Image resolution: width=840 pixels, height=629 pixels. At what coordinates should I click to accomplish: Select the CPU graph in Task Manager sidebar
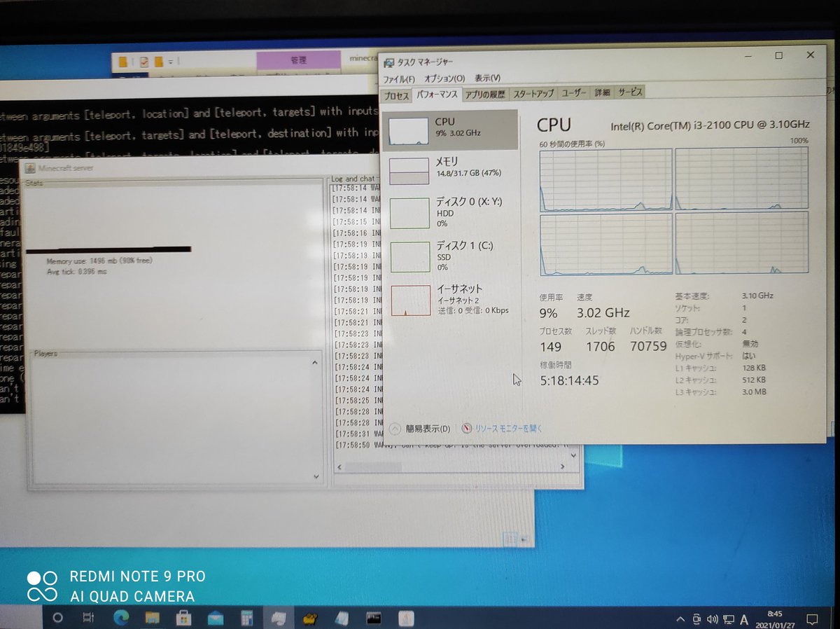448,130
